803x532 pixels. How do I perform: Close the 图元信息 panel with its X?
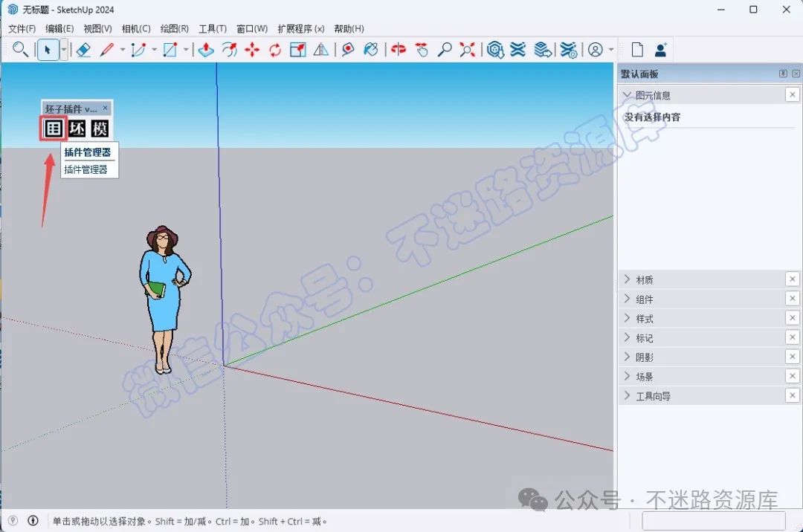point(793,94)
